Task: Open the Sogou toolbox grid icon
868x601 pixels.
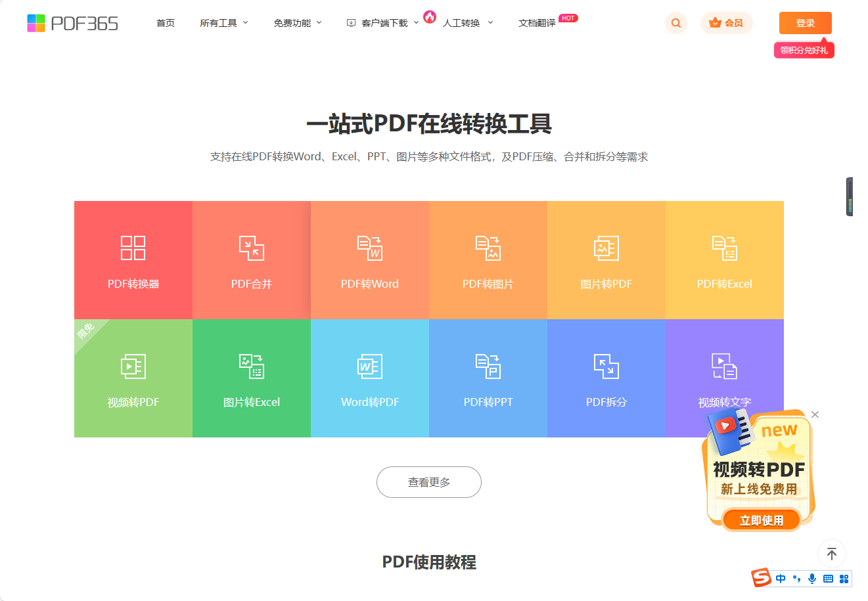Action: [844, 579]
